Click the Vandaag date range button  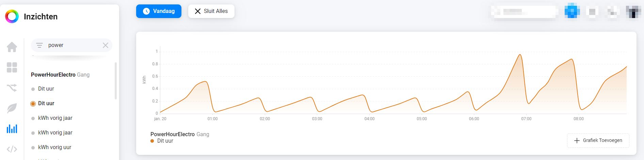tap(159, 11)
